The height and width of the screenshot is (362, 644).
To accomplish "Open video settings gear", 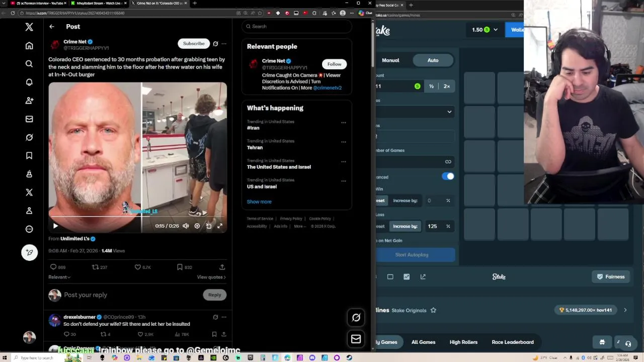I will (x=197, y=226).
